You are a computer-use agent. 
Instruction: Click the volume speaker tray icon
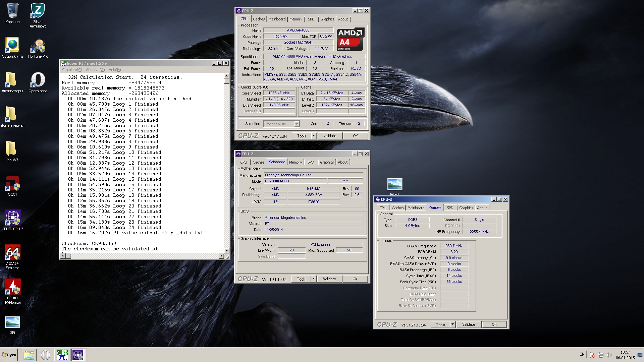click(609, 355)
